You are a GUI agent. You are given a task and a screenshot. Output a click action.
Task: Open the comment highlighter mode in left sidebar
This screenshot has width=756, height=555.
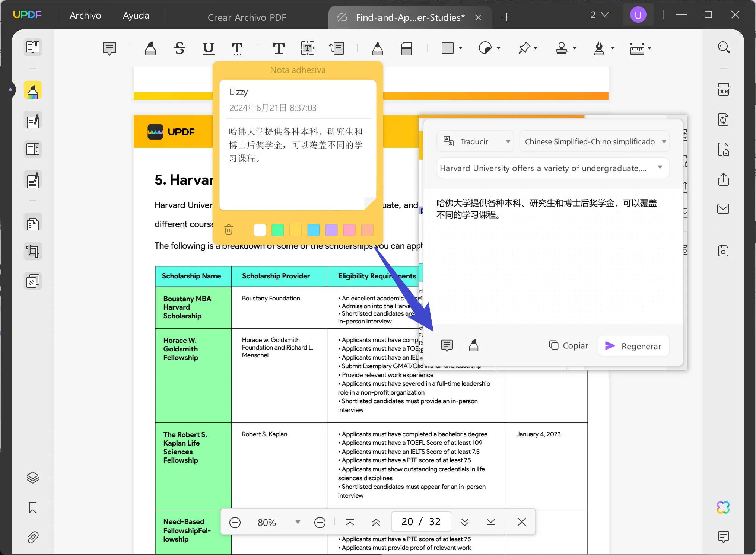click(x=33, y=90)
